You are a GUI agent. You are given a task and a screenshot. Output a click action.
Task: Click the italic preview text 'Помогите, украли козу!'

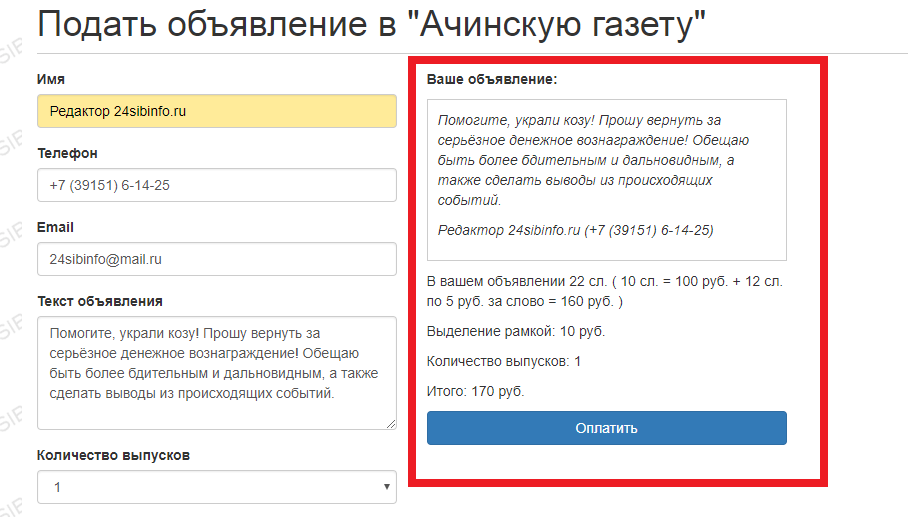pos(516,120)
